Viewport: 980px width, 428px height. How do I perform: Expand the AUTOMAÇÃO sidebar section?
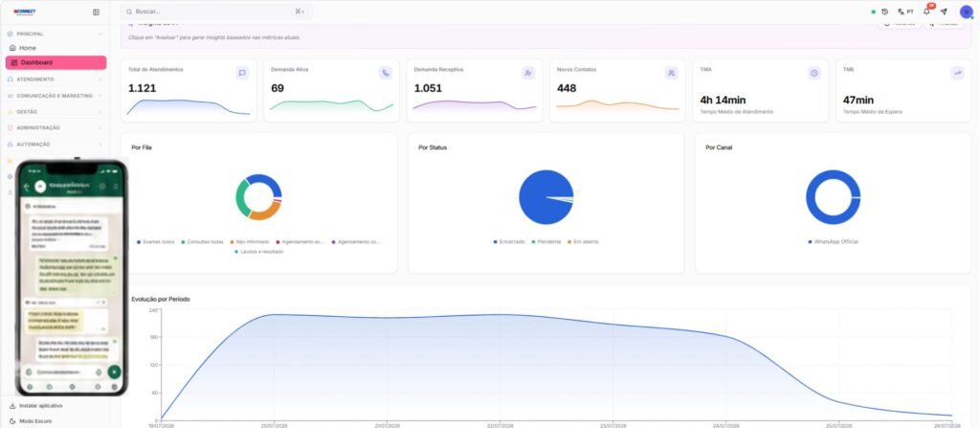pos(55,144)
